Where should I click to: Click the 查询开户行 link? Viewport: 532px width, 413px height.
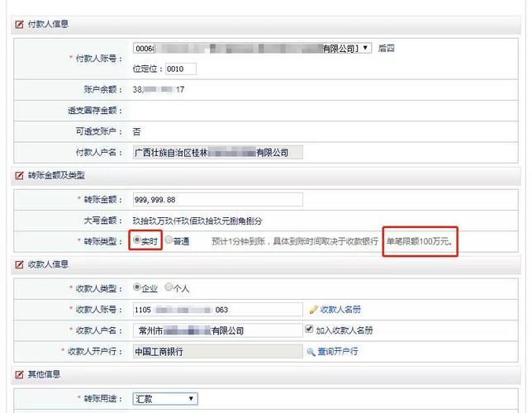[x=337, y=352]
